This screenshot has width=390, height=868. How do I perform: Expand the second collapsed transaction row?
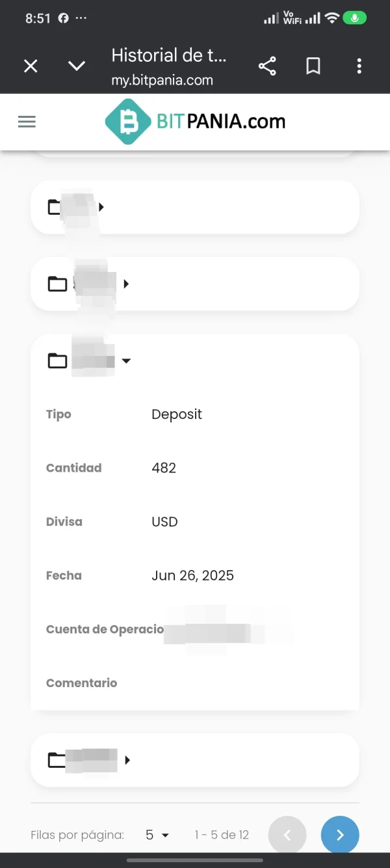click(126, 284)
